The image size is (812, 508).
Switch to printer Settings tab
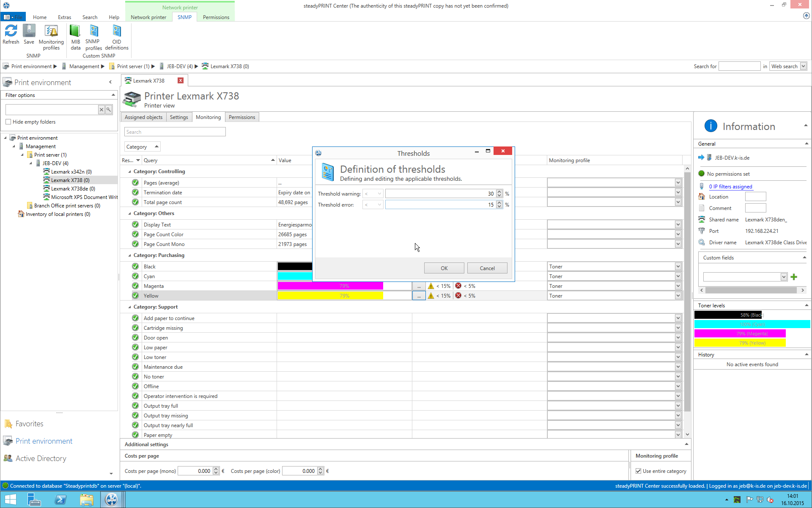coord(179,117)
